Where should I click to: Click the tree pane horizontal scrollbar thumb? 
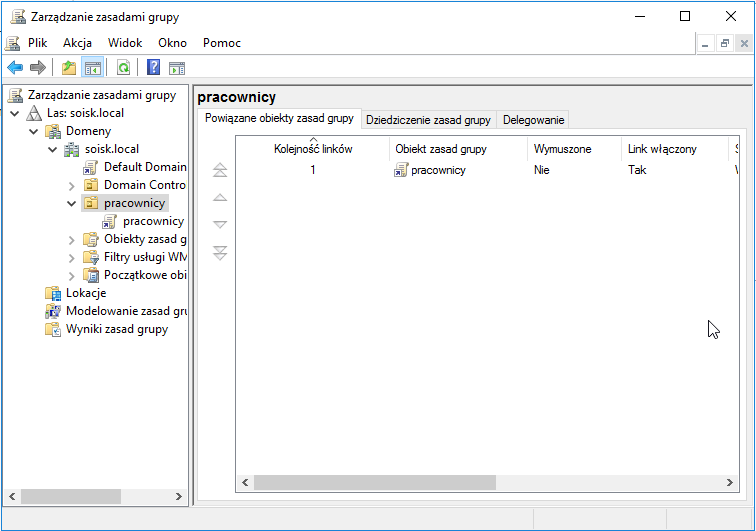[x=71, y=496]
